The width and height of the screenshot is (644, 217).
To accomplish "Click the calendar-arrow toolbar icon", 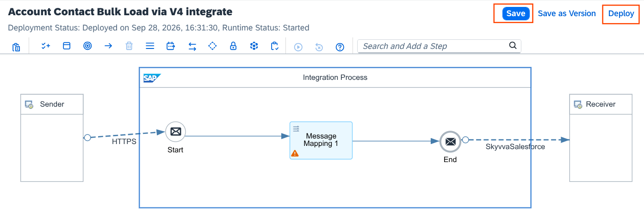I will (171, 46).
